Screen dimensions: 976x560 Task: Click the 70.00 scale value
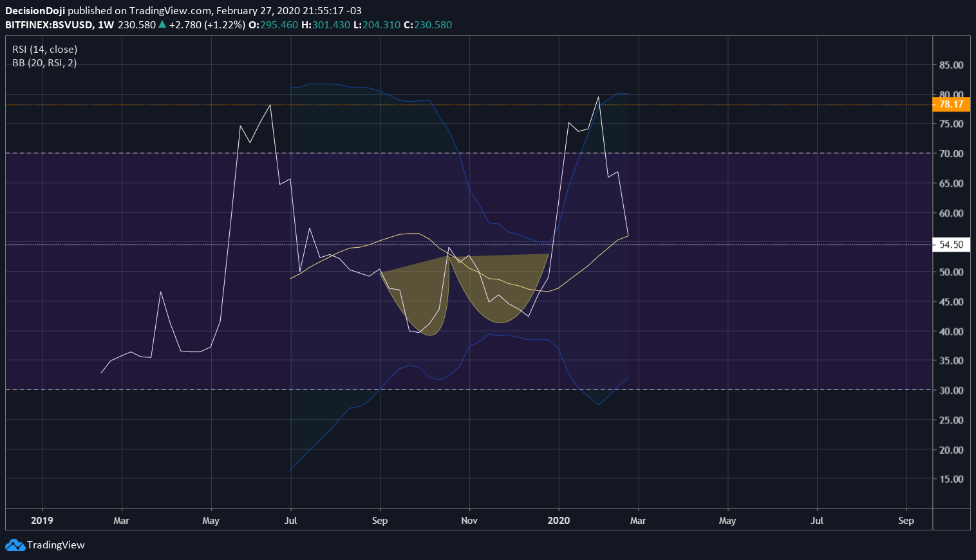click(951, 153)
